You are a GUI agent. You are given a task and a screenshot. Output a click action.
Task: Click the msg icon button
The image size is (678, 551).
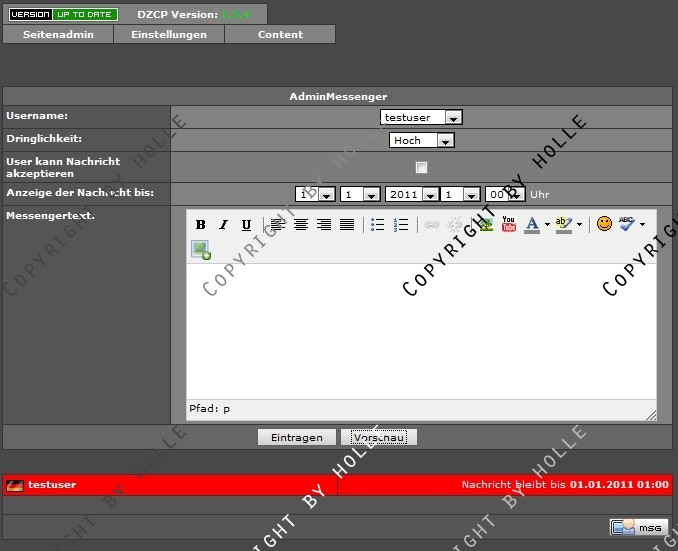(x=639, y=527)
